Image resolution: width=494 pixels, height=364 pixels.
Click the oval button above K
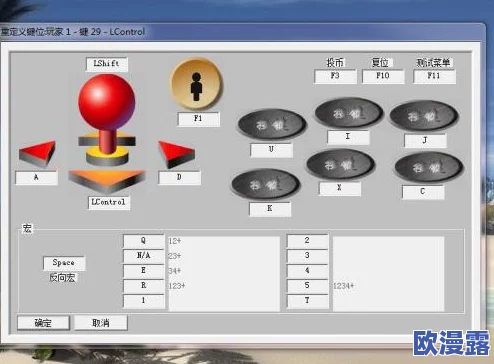tap(266, 184)
